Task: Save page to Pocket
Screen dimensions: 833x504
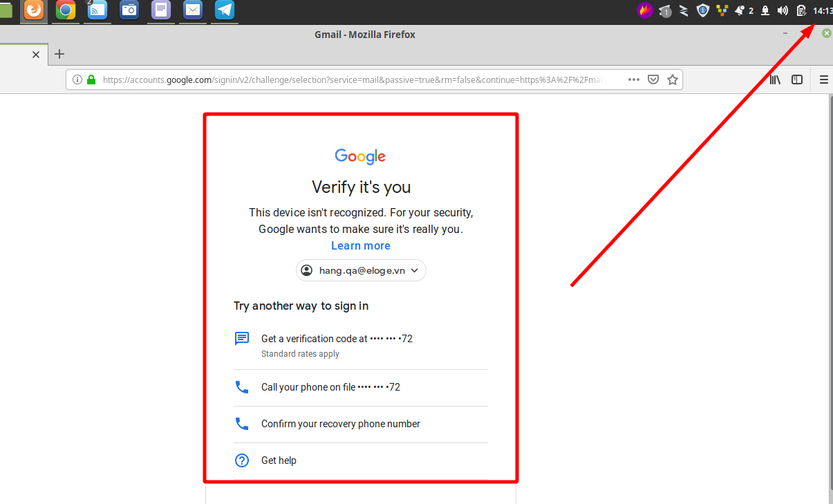Action: coord(653,80)
